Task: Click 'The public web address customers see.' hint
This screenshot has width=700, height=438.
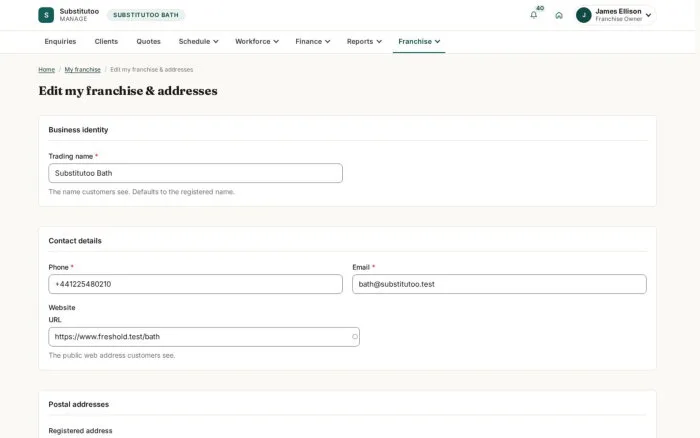Action: tap(112, 356)
